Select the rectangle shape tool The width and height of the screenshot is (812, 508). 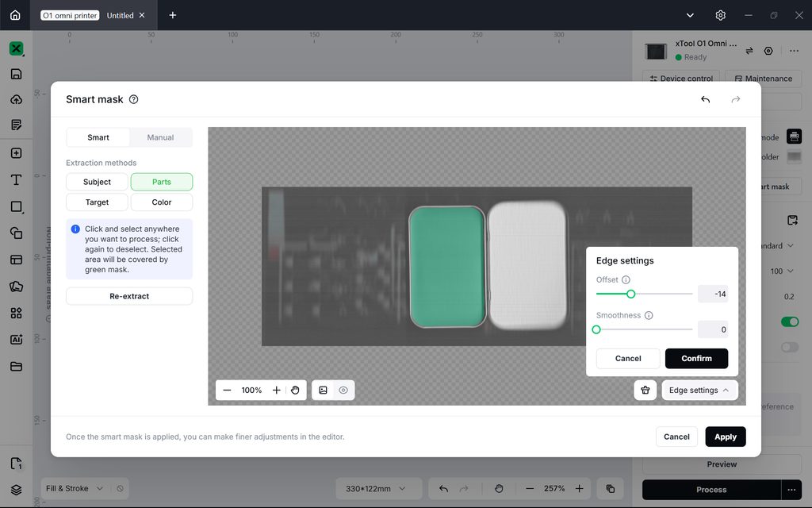coord(16,207)
